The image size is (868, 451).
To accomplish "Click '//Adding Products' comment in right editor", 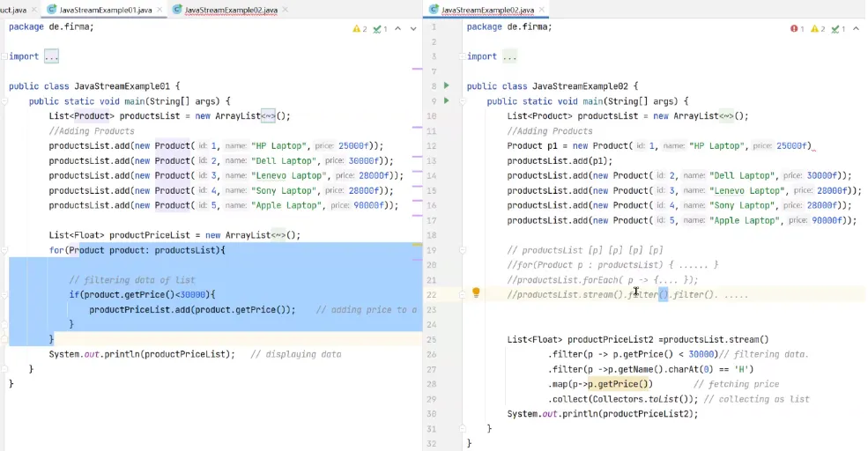I will tap(550, 131).
